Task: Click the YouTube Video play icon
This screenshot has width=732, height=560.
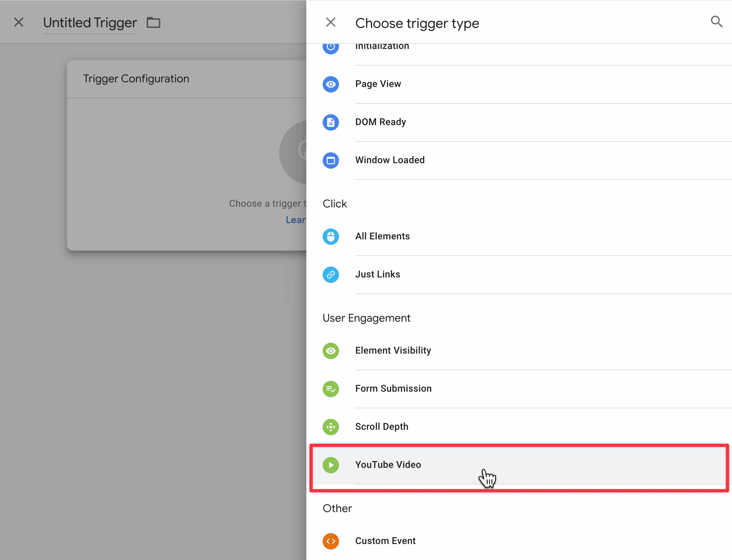Action: pyautogui.click(x=330, y=465)
